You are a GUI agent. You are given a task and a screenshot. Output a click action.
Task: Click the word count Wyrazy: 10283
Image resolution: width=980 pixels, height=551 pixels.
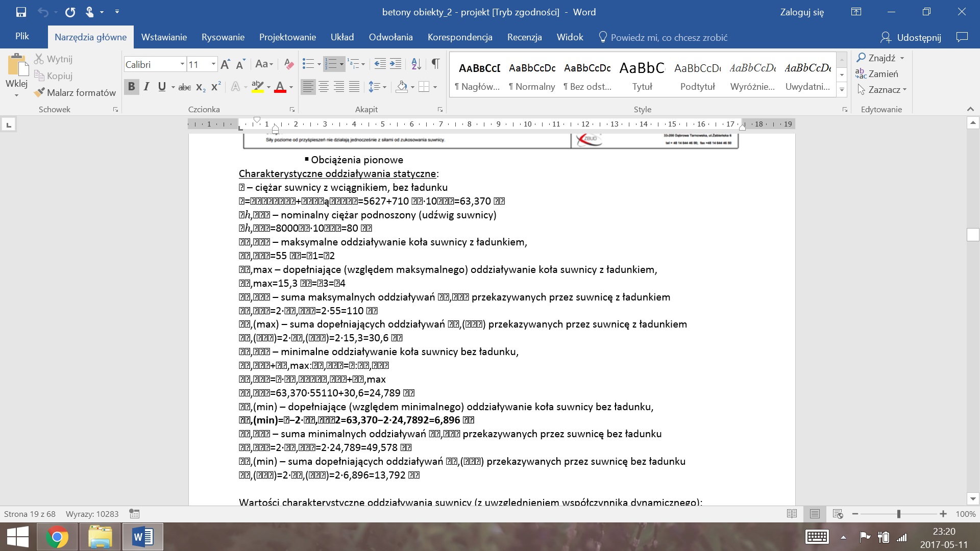(92, 514)
